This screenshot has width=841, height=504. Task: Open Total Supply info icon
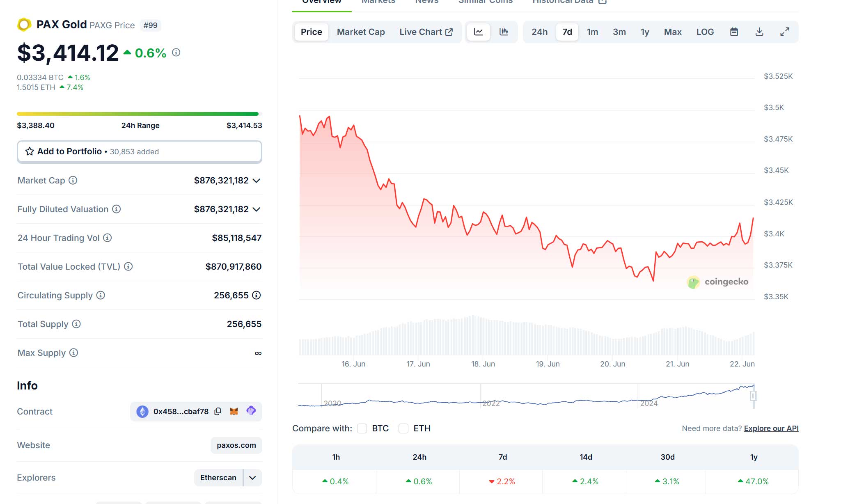click(x=76, y=324)
